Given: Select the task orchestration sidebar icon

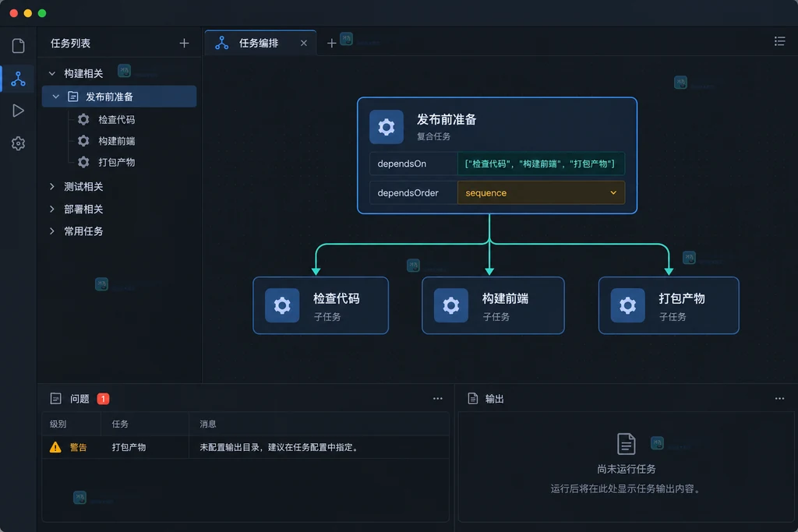Looking at the screenshot, I should click(x=19, y=79).
